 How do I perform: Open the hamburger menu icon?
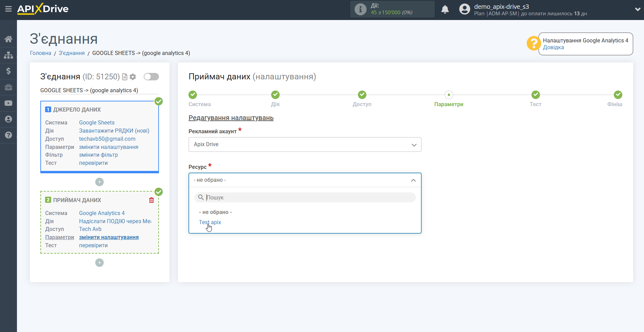tap(8, 9)
